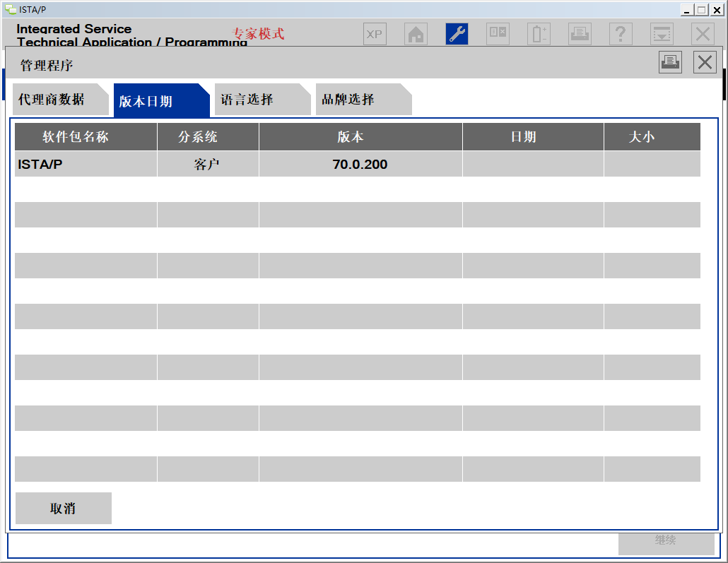
Task: Print from the 管理程序 dialog header
Action: [670, 62]
